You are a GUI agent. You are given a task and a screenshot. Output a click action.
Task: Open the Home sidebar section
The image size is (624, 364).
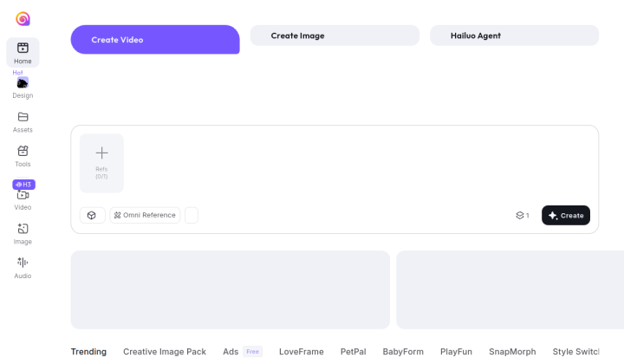[23, 53]
